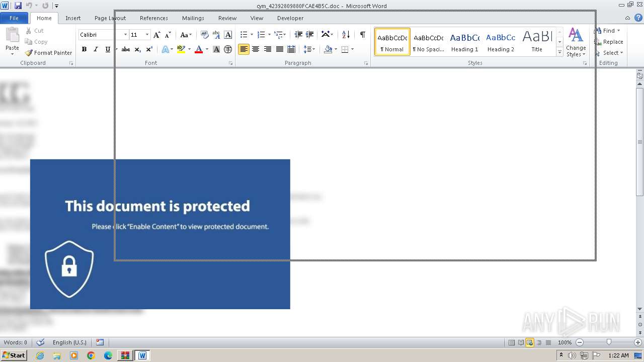644x362 pixels.
Task: Click language English (U.S.) in status bar
Action: (69, 342)
